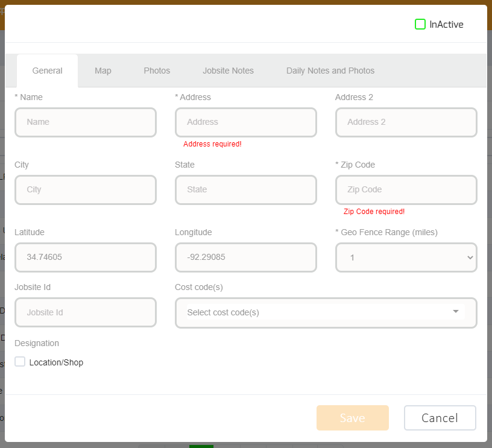Click the Latitude field containing 34.74605
This screenshot has height=448, width=492.
(85, 257)
